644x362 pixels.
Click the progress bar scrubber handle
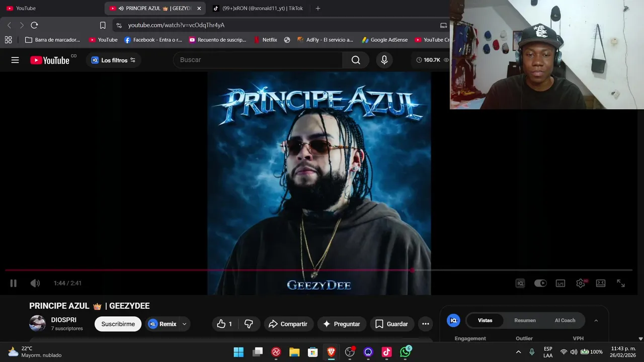(413, 270)
